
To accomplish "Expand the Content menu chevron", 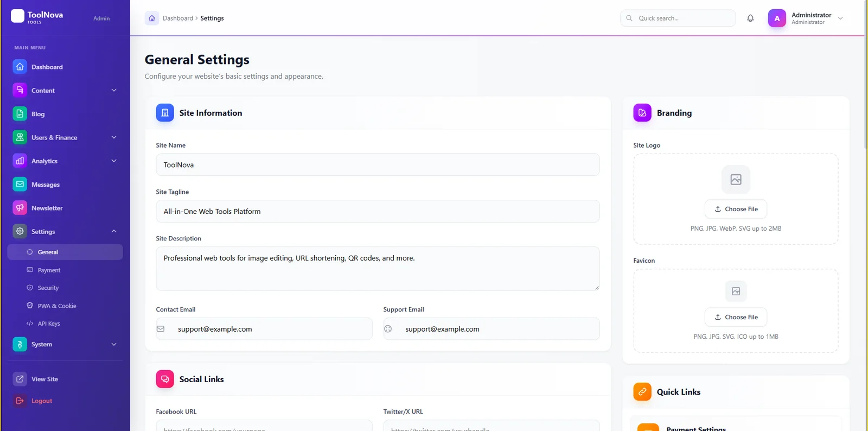I will (x=114, y=90).
